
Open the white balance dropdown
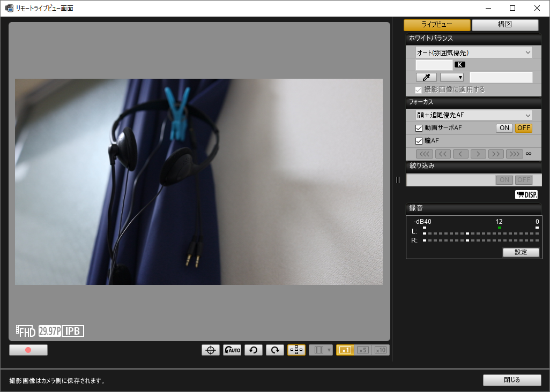click(x=473, y=52)
